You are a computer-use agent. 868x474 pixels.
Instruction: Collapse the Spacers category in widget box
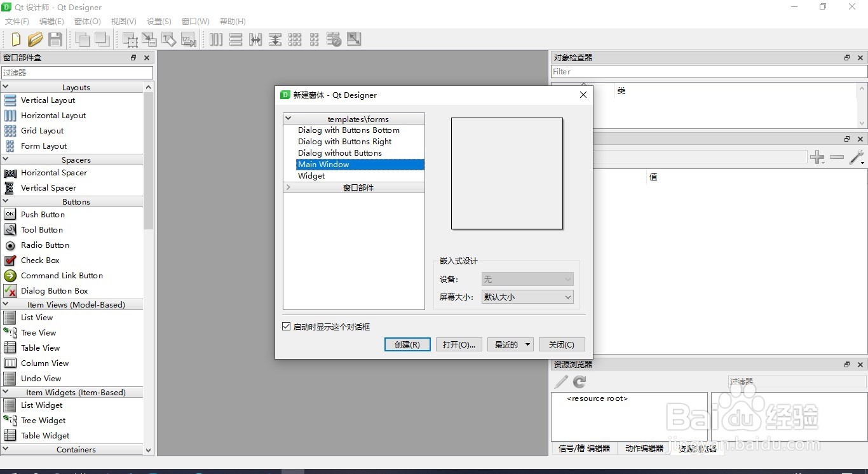pos(5,159)
